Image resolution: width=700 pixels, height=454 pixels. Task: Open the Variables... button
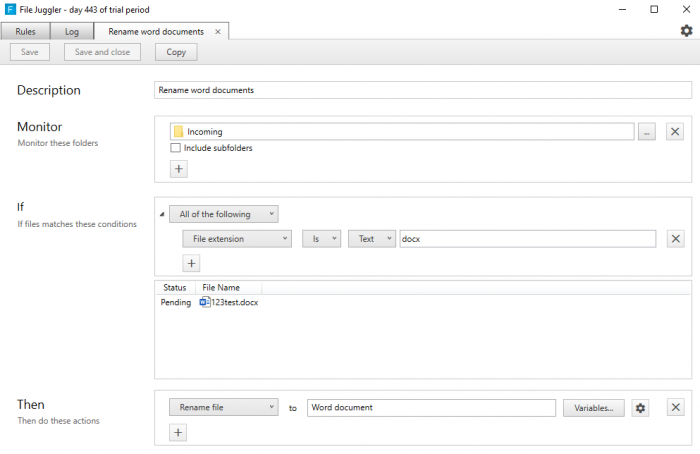click(x=593, y=408)
